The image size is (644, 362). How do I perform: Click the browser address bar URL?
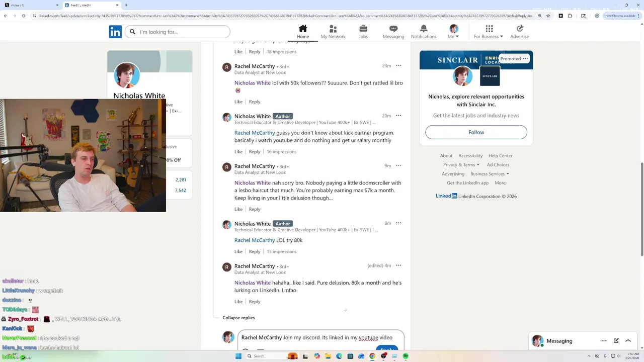coord(287,16)
